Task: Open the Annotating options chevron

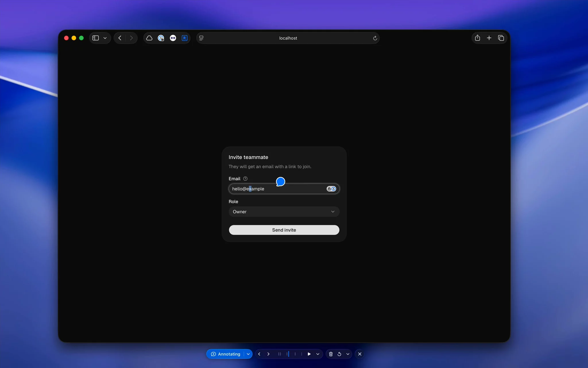Action: click(248, 354)
